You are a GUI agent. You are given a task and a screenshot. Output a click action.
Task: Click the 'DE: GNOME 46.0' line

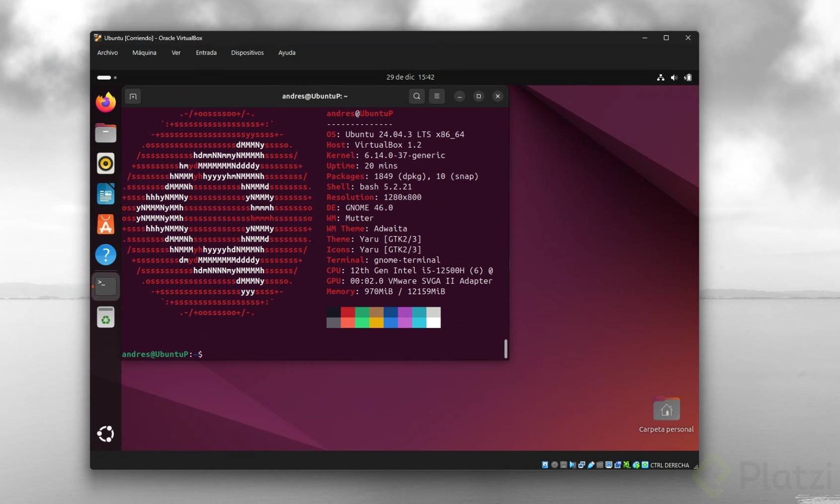pos(359,208)
